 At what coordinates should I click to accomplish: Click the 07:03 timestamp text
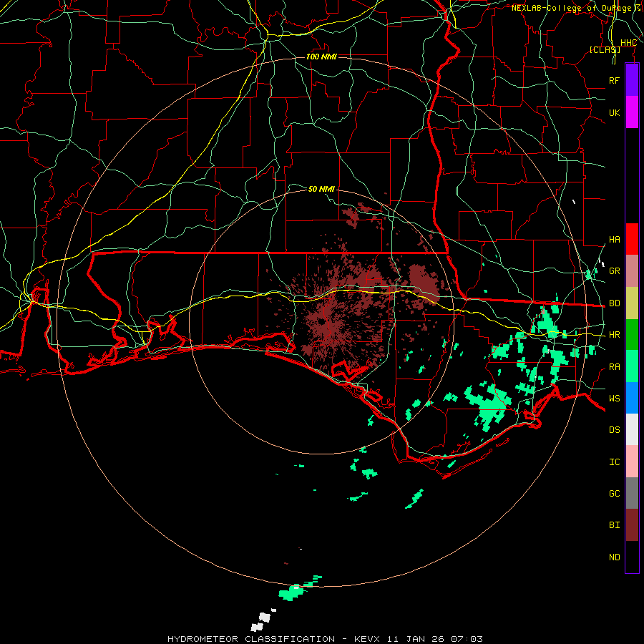tap(467, 639)
